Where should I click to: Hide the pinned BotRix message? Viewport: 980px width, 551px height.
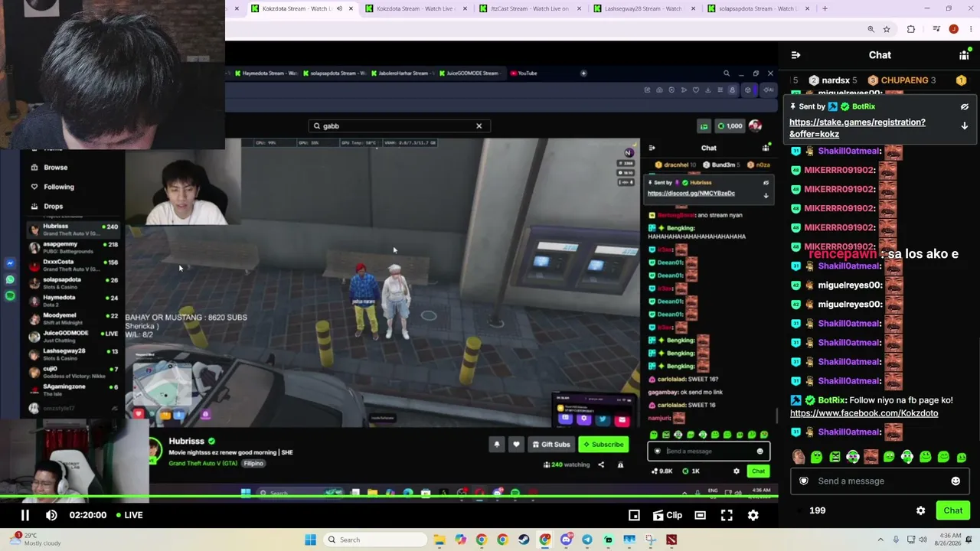(x=965, y=106)
